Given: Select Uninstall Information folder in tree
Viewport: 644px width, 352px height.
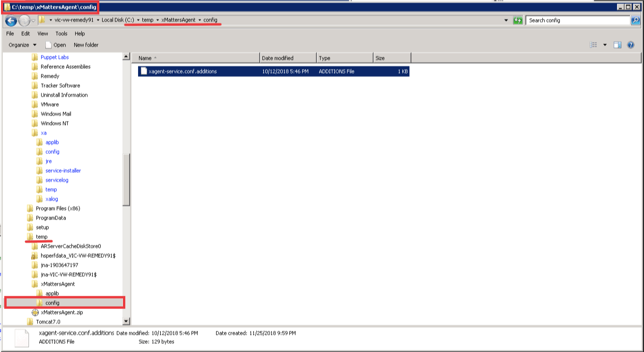Looking at the screenshot, I should pos(64,95).
